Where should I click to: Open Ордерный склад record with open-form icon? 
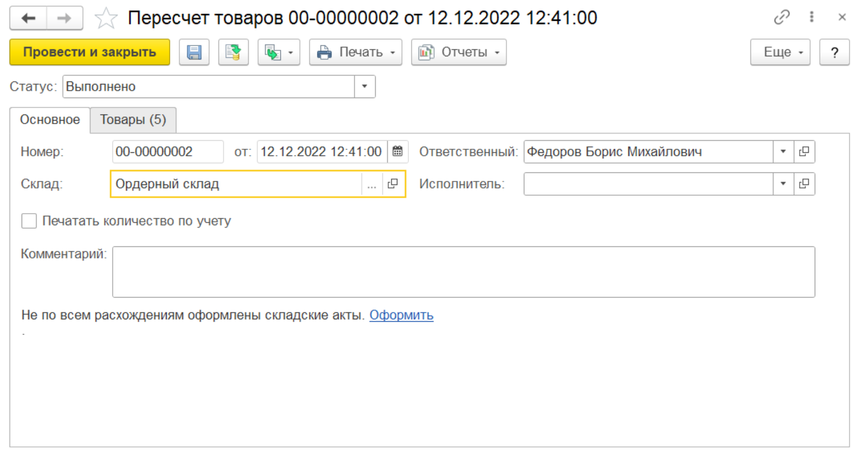(x=393, y=184)
